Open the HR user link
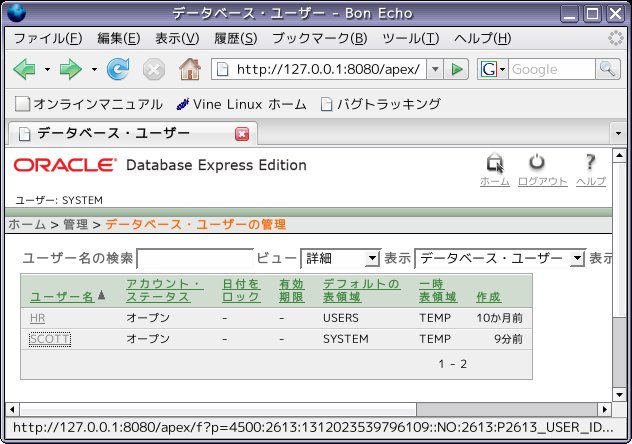Image resolution: width=632 pixels, height=444 pixels. click(x=37, y=318)
